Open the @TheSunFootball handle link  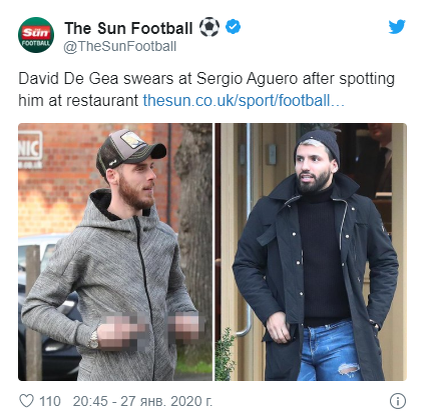120,46
